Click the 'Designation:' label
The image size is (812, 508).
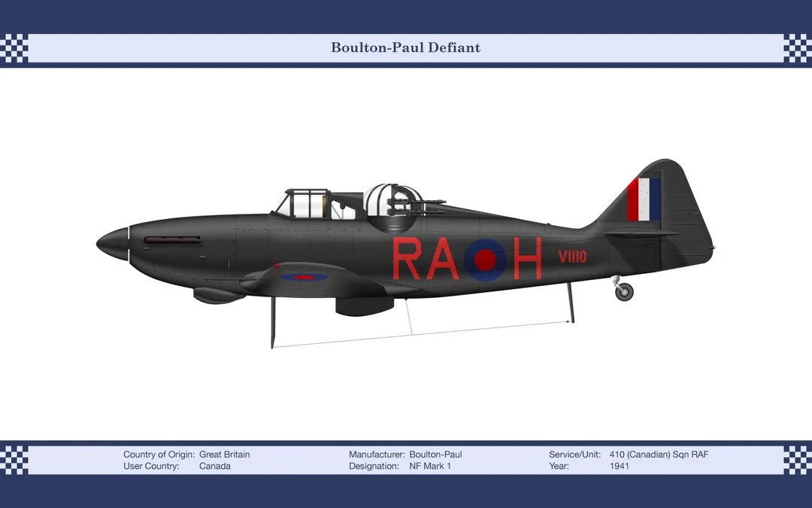tap(374, 466)
